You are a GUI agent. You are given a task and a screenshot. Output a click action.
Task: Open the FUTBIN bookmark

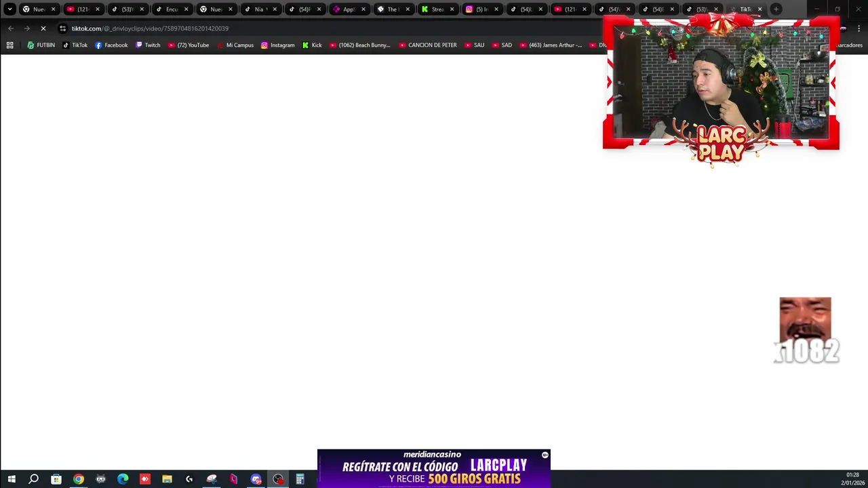pos(41,45)
